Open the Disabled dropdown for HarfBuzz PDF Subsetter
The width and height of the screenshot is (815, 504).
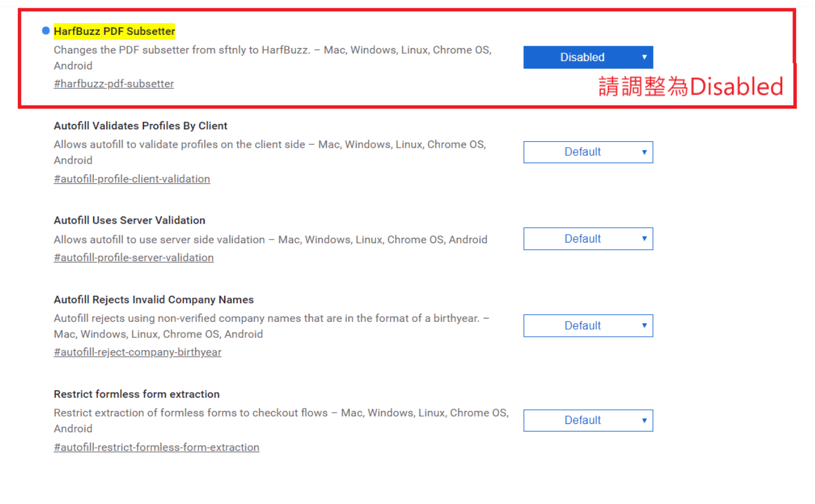click(x=588, y=58)
